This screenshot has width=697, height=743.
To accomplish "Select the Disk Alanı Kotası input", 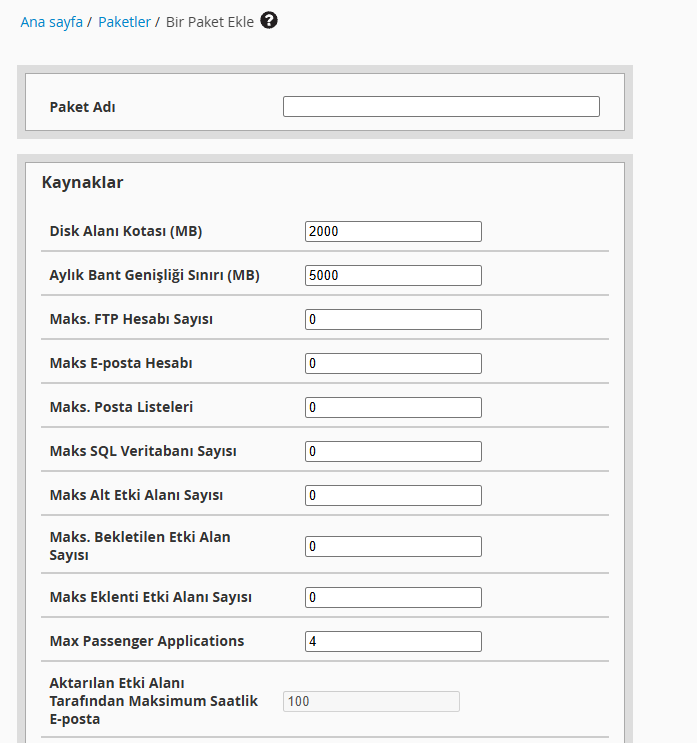I will (393, 231).
